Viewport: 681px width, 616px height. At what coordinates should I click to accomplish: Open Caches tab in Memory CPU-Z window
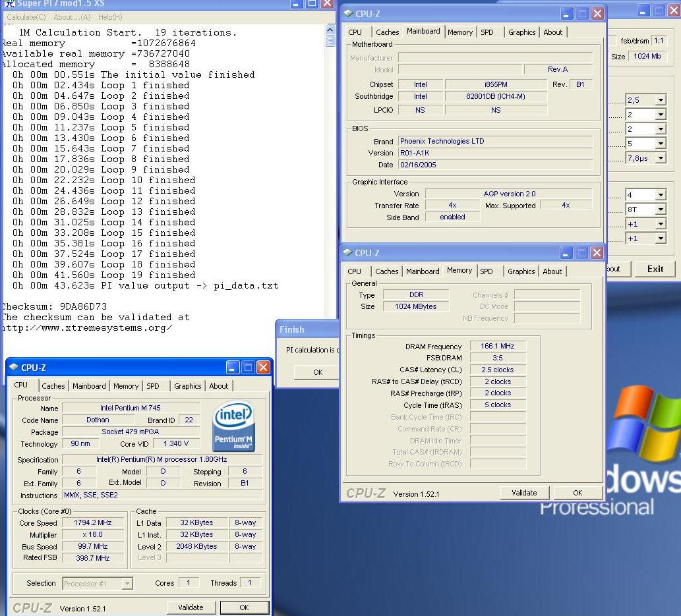386,271
